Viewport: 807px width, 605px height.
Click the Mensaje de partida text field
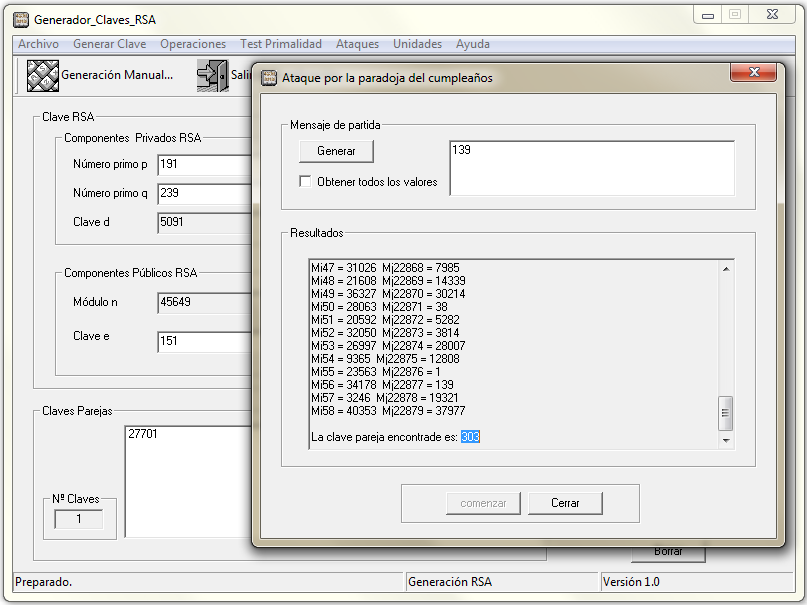click(x=592, y=167)
